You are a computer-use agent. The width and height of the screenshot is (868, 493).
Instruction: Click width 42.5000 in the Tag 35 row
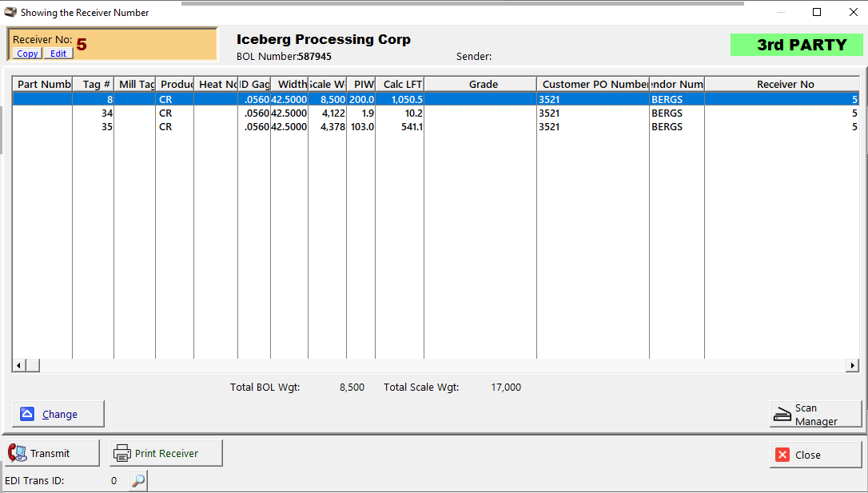click(289, 127)
